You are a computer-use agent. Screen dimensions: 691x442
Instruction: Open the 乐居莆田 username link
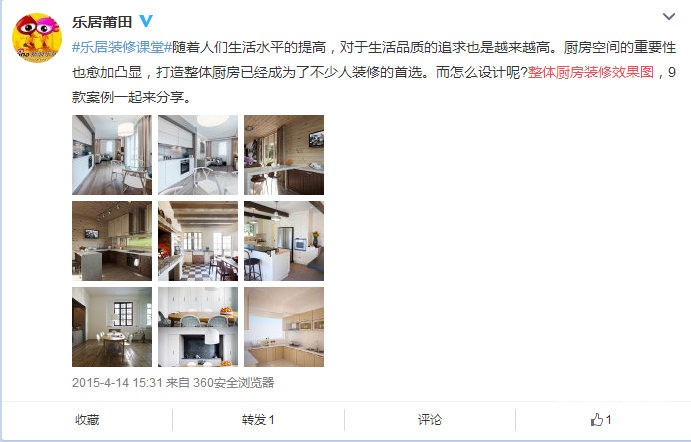click(x=102, y=22)
